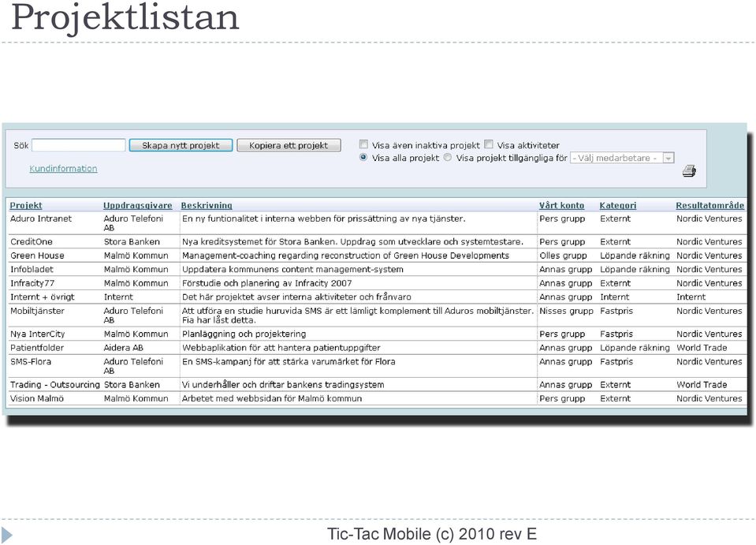Click the Green House Management-coaching description
The image size is (756, 545).
pyautogui.click(x=345, y=256)
